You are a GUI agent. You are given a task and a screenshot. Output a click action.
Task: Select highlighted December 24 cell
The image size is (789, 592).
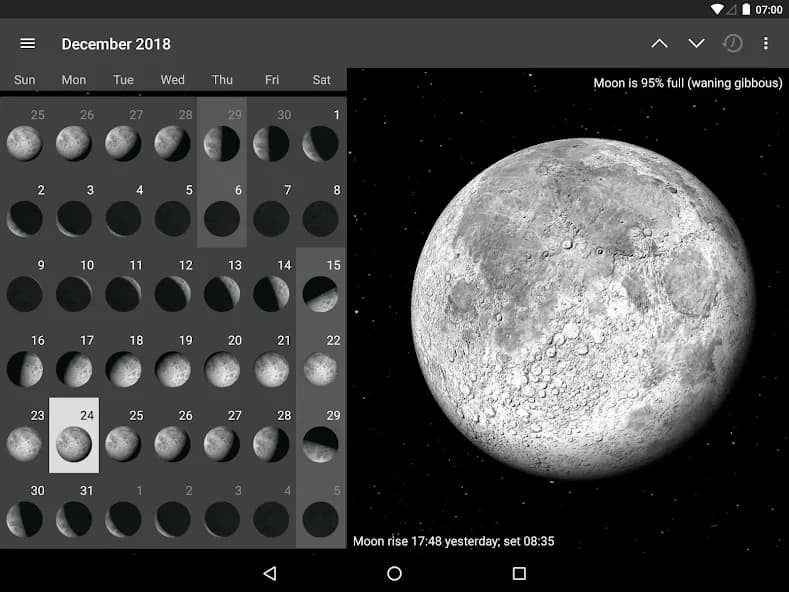point(74,435)
